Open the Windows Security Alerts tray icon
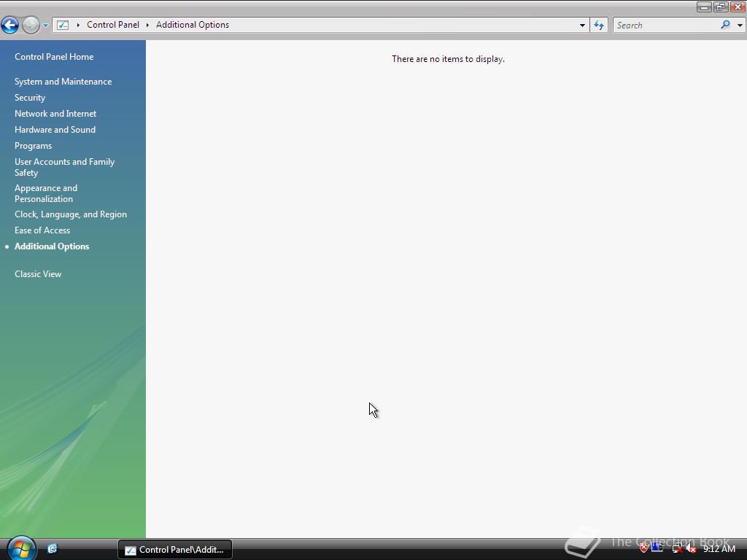Viewport: 747px width, 560px height. point(643,548)
